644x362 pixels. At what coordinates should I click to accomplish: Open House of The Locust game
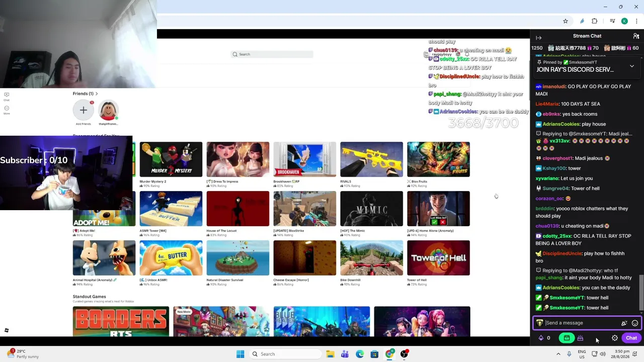click(238, 209)
